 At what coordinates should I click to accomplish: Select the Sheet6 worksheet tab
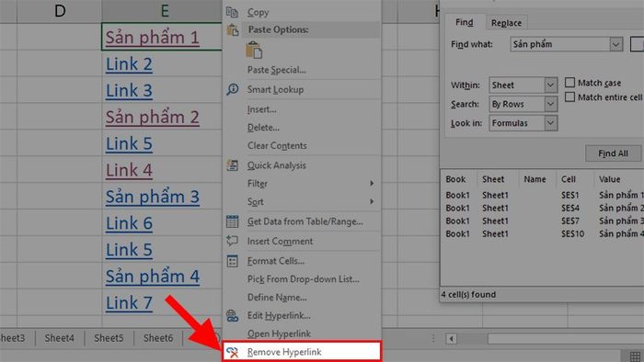pos(158,338)
